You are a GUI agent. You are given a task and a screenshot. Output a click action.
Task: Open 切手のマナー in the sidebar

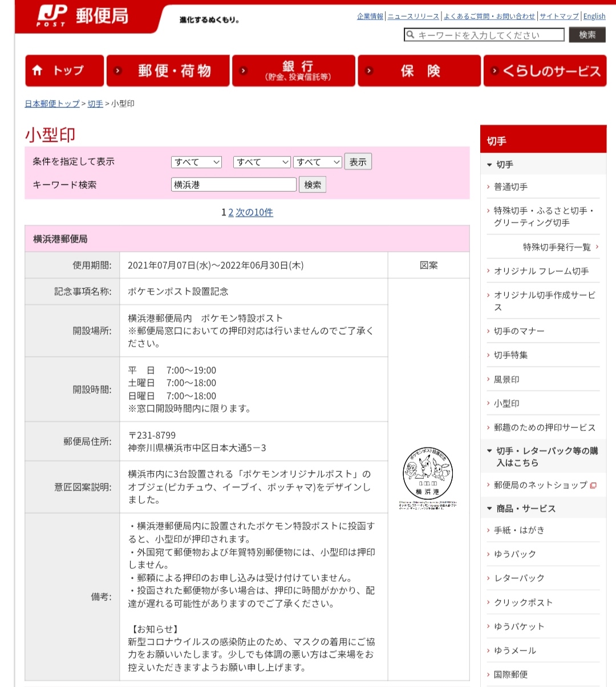[519, 331]
